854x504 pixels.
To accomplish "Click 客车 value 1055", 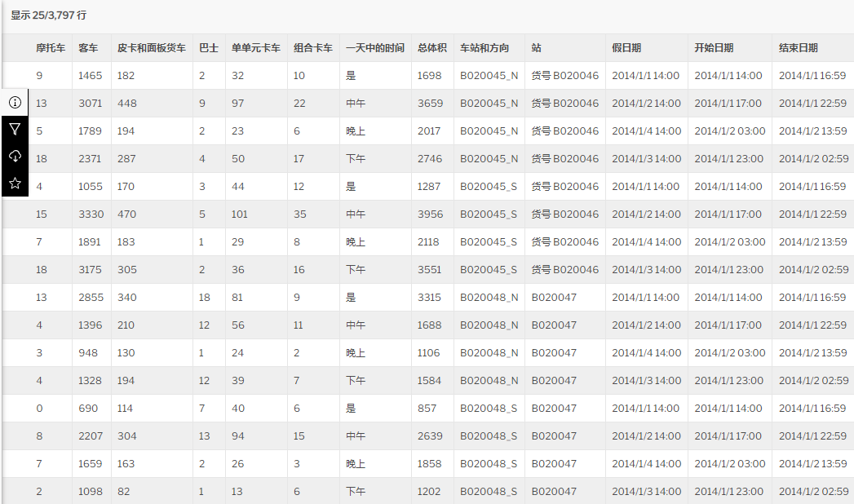I will click(91, 187).
